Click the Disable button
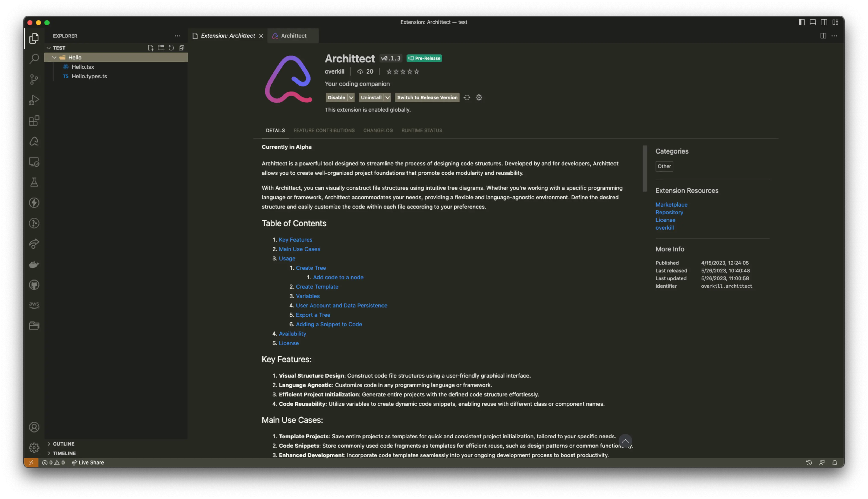868x499 pixels. (336, 98)
